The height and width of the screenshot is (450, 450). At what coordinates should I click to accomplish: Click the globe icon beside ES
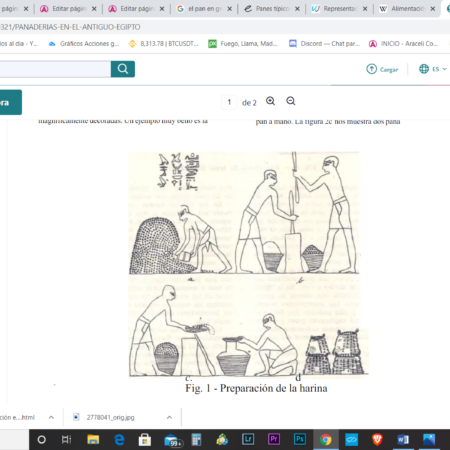coord(424,69)
